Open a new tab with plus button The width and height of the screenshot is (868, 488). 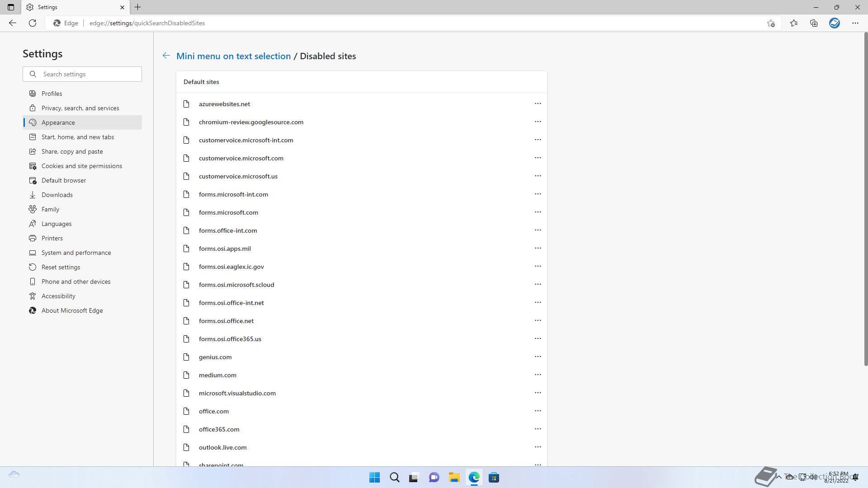(138, 7)
